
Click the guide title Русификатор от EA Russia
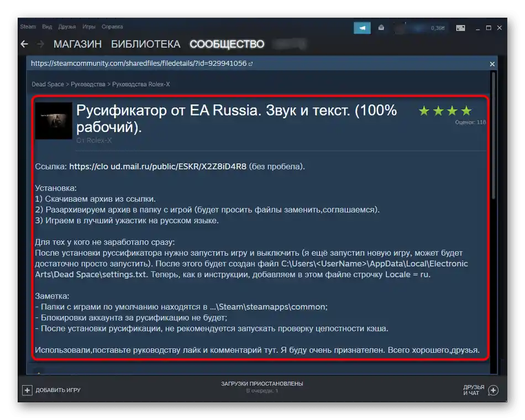pos(237,118)
